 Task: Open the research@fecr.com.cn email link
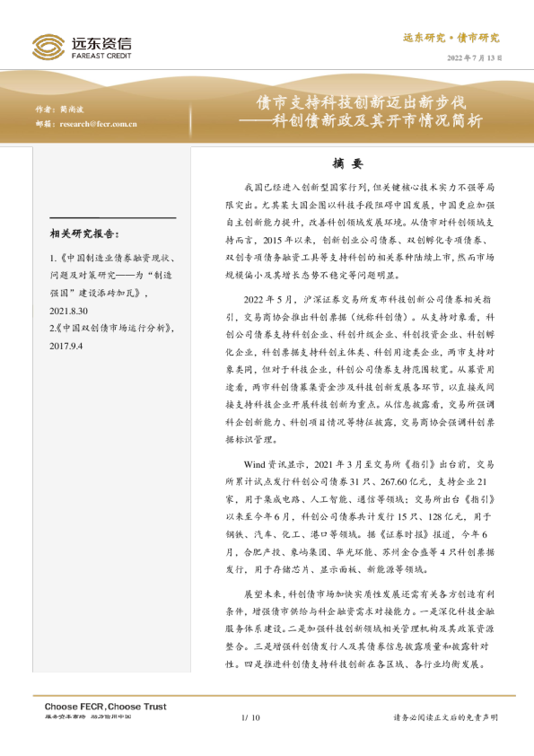point(99,124)
